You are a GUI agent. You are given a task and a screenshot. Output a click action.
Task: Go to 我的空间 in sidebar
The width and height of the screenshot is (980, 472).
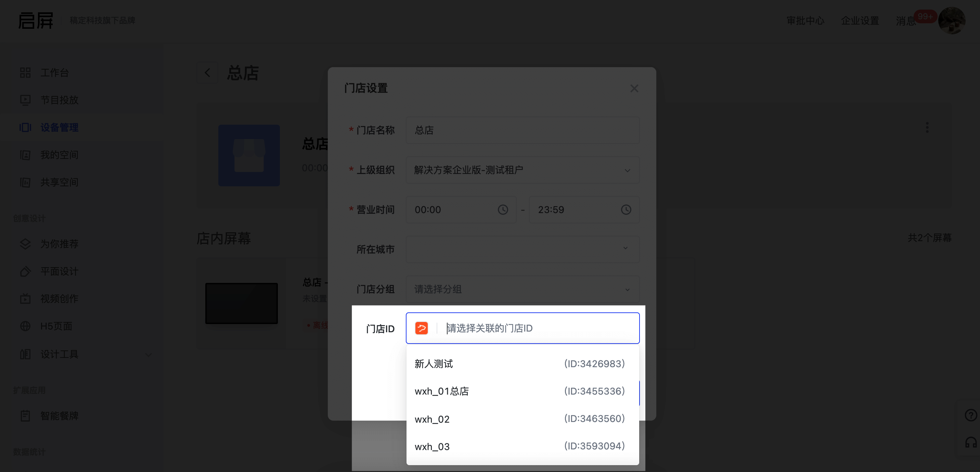59,155
